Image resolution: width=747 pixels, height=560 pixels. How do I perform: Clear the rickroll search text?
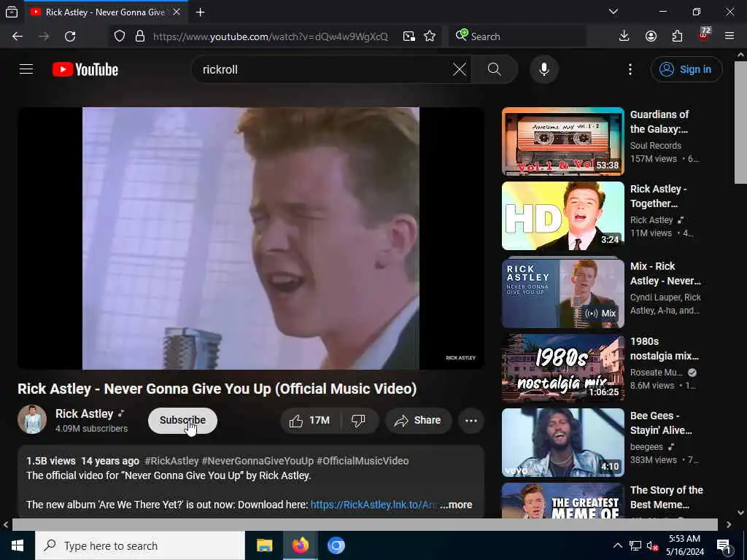[x=460, y=69]
